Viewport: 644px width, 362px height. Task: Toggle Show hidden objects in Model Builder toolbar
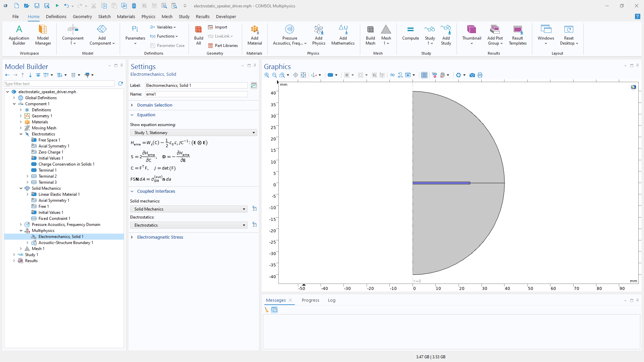pyautogui.click(x=38, y=75)
